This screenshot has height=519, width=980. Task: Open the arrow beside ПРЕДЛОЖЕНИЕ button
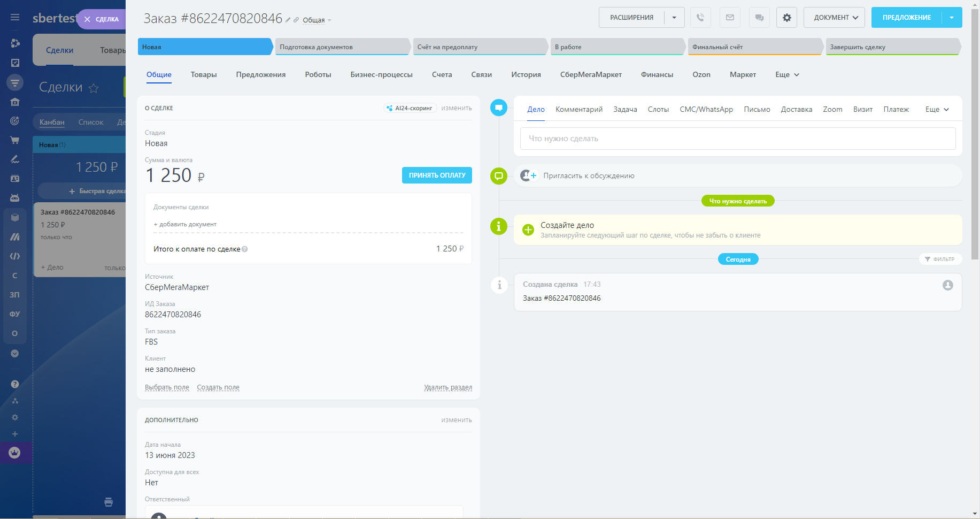[952, 18]
